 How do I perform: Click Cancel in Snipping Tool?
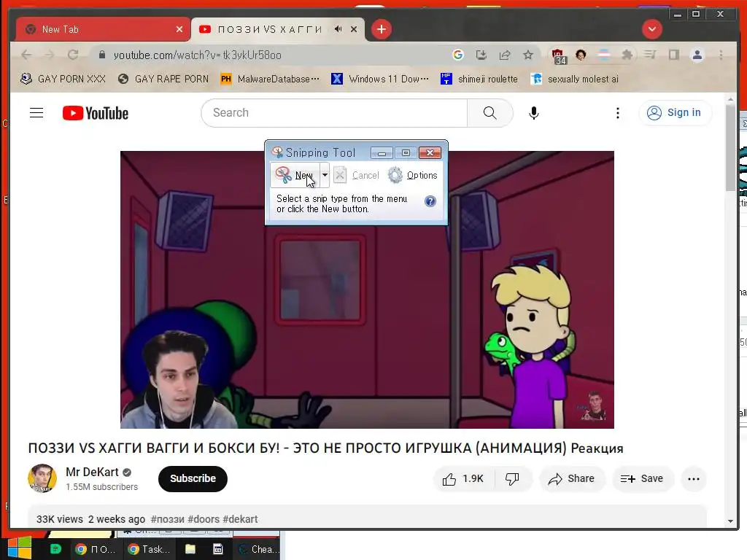356,175
